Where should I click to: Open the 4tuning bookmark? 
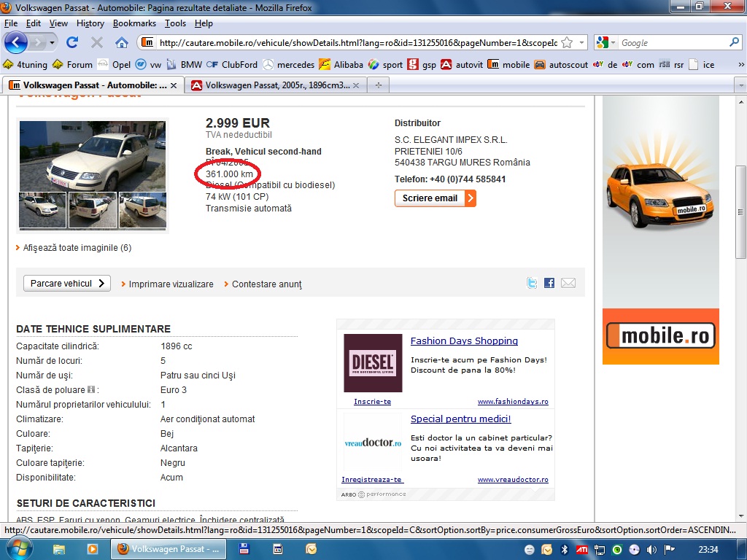[x=26, y=65]
